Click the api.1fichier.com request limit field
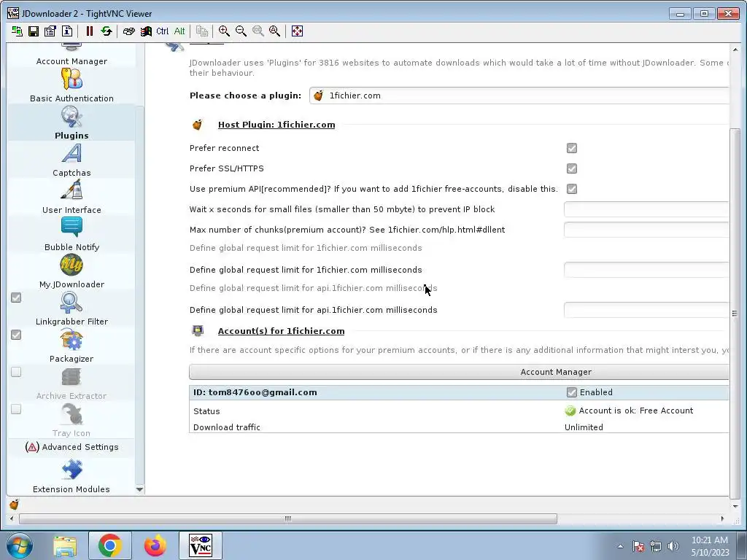Image resolution: width=747 pixels, height=560 pixels. (646, 310)
